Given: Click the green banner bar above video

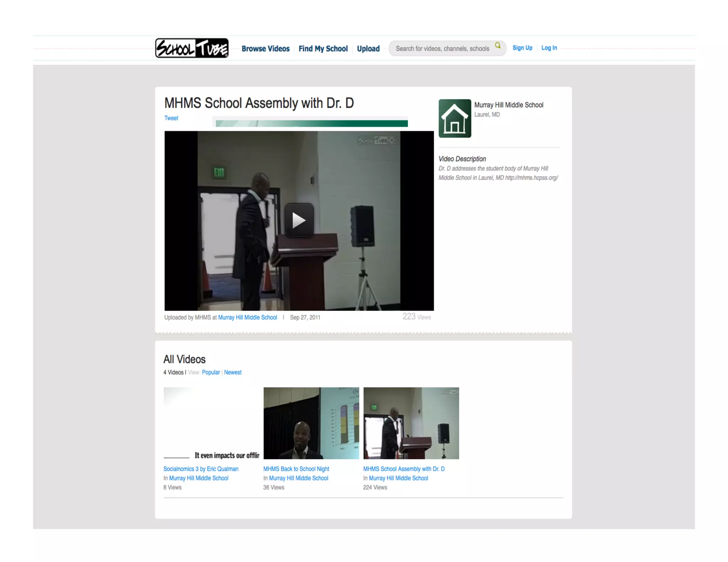Looking at the screenshot, I should [311, 123].
